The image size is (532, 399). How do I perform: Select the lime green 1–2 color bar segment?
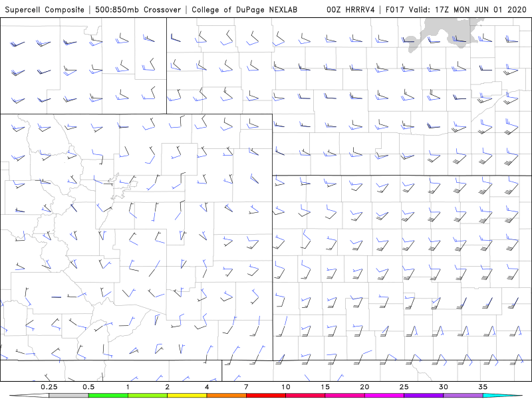point(147,396)
